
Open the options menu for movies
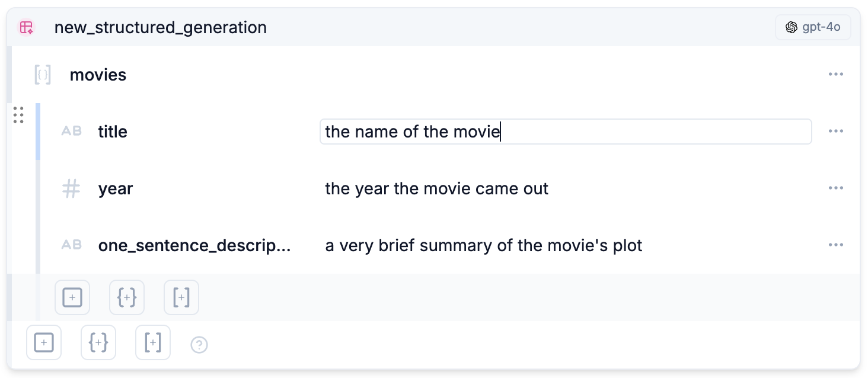[836, 74]
